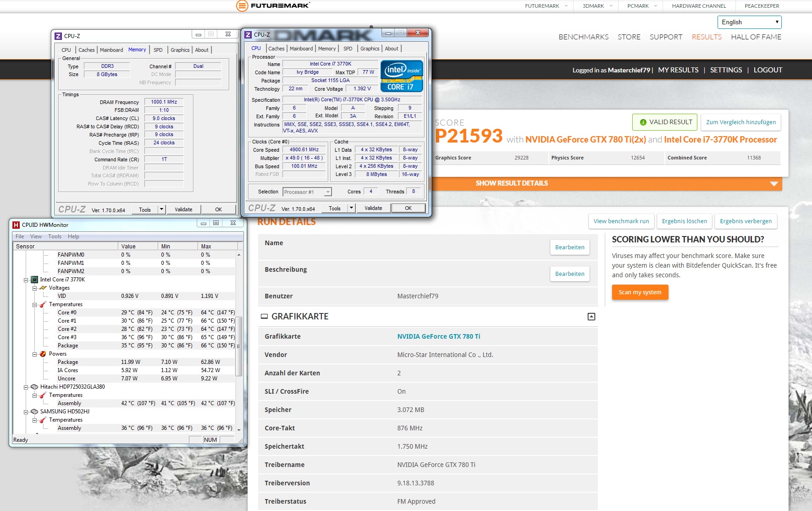Screen dimensions: 812x511
Task: Click the LOGOUT link
Action: click(768, 70)
